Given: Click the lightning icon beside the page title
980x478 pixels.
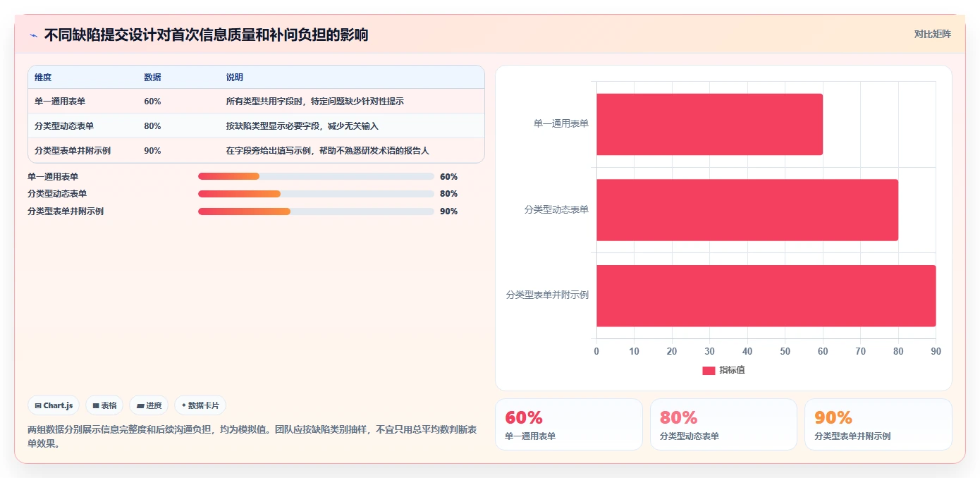Looking at the screenshot, I should pyautogui.click(x=33, y=35).
